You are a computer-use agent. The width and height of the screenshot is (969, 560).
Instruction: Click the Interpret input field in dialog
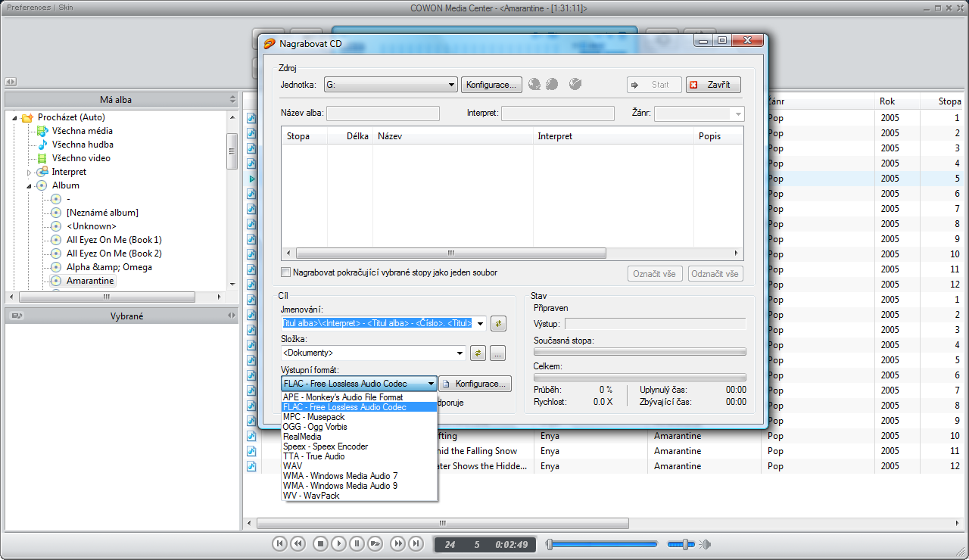coord(558,114)
